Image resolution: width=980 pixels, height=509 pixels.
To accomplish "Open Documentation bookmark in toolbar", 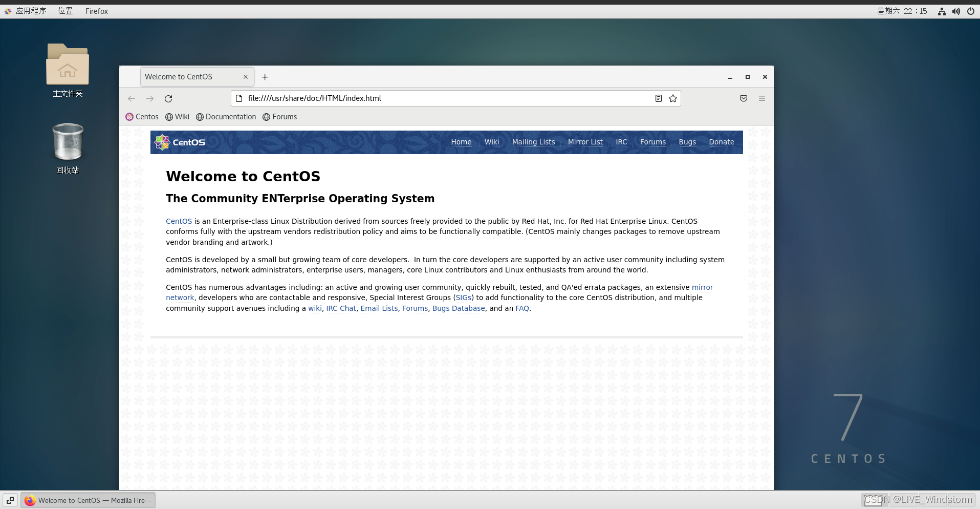I will [x=226, y=117].
